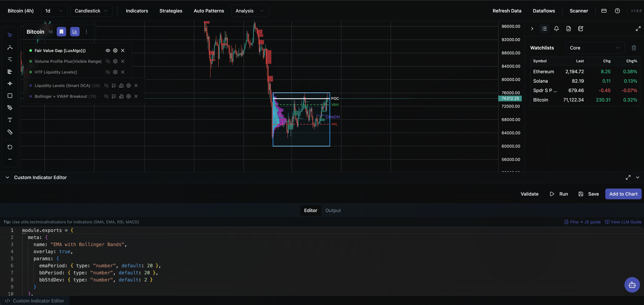This screenshot has height=305, width=644.
Task: Select the Rectangle drawing tool
Action: click(x=10, y=95)
